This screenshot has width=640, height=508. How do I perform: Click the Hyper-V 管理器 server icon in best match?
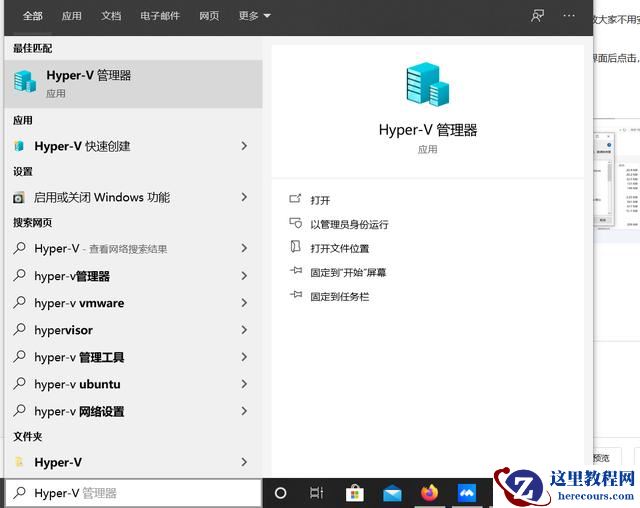25,81
